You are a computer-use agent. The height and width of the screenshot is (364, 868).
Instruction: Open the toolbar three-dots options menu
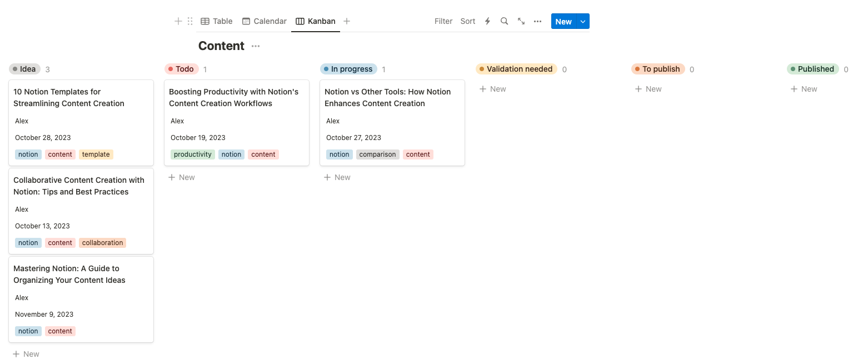click(537, 21)
